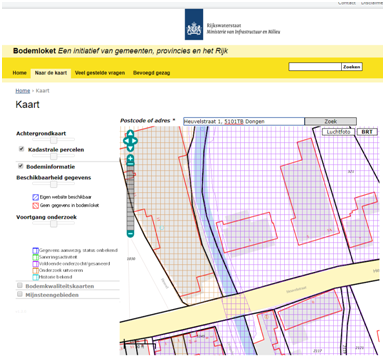This screenshot has width=385, height=364.
Task: Open the 'Veel gestelde vragen' tab
Action: tap(100, 73)
